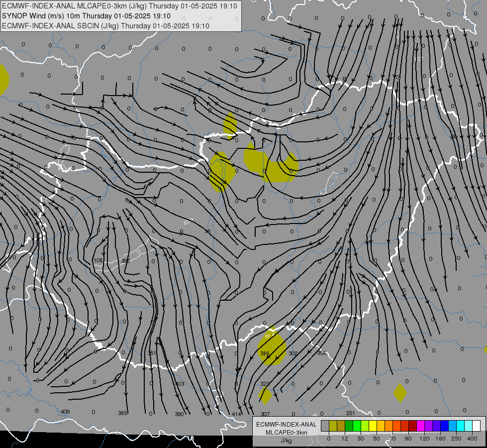This screenshot has width=487, height=448.
Task: Pick the dark red legend swatch
Action: click(413, 426)
